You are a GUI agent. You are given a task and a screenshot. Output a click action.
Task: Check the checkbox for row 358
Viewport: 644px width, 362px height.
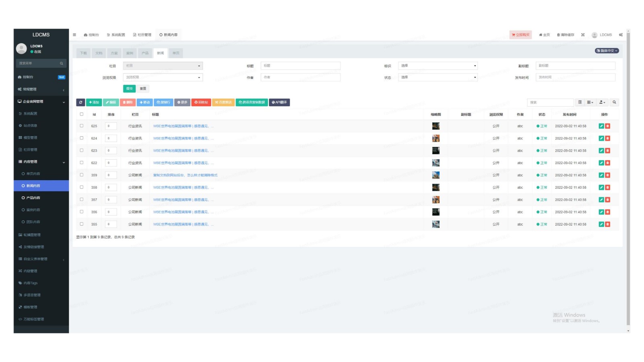82,187
